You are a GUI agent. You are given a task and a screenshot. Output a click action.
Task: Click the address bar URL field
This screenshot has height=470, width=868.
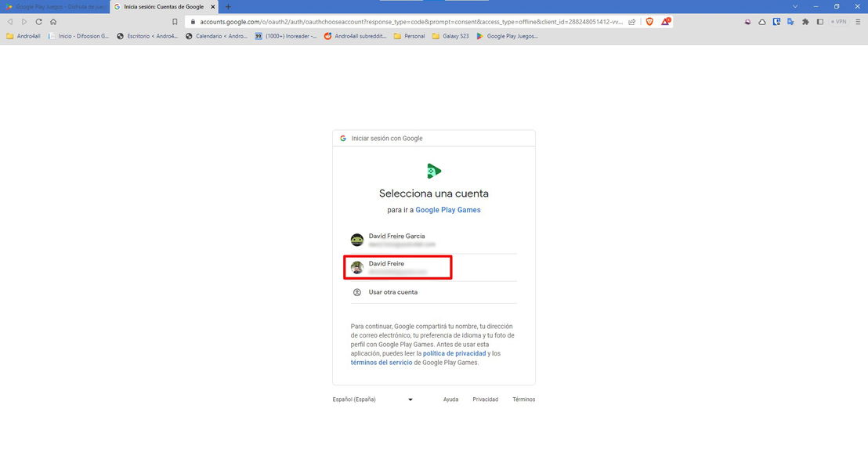tap(410, 22)
